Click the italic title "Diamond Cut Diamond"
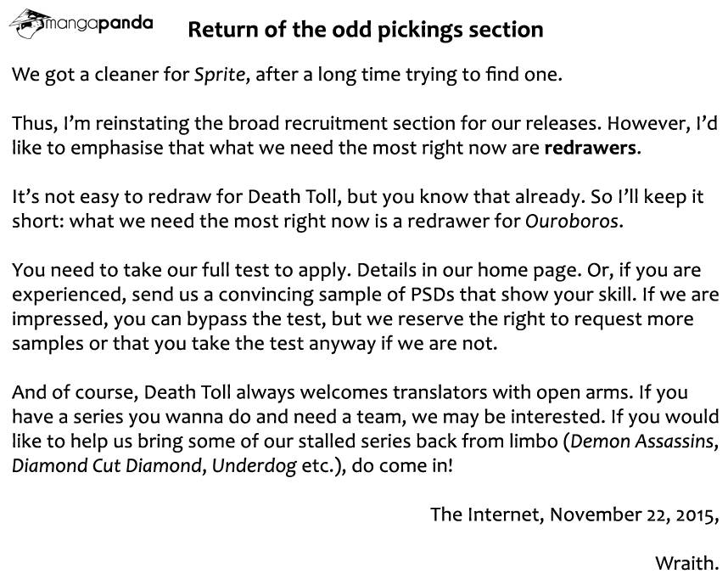728x585 pixels. (106, 465)
